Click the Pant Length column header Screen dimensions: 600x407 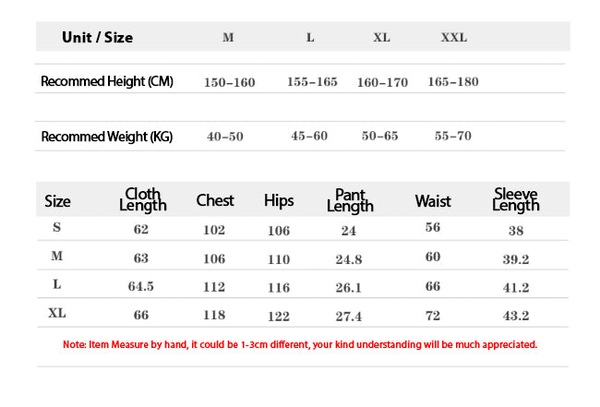click(x=350, y=200)
